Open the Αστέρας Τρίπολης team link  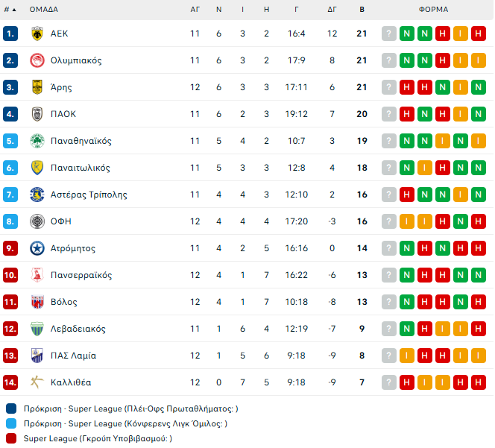[x=89, y=195]
